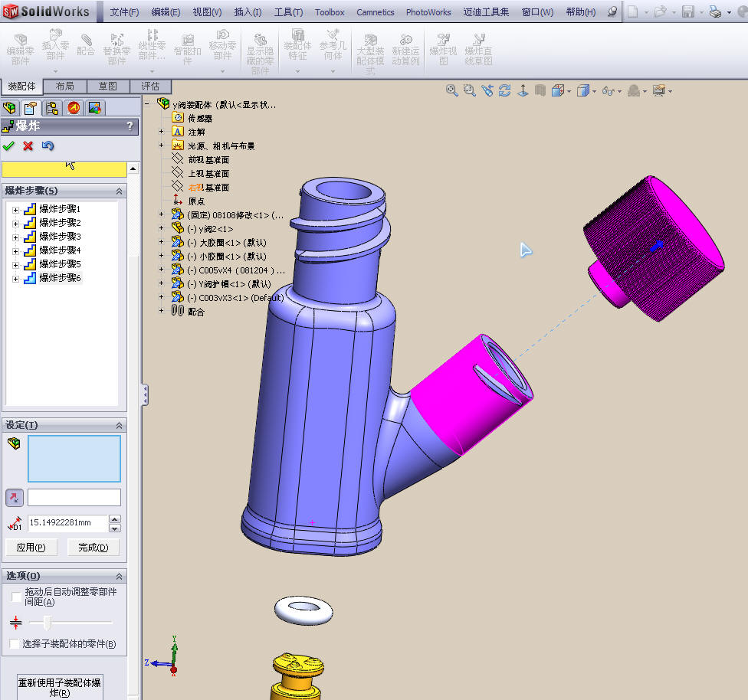Viewport: 748px width, 700px height.
Task: Switch to the 评估 tab
Action: tap(150, 86)
